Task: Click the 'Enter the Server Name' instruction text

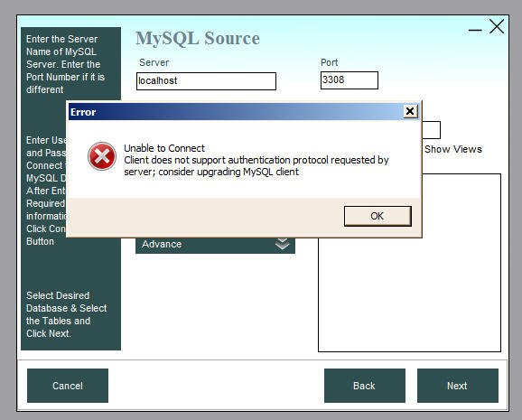Action: click(65, 64)
